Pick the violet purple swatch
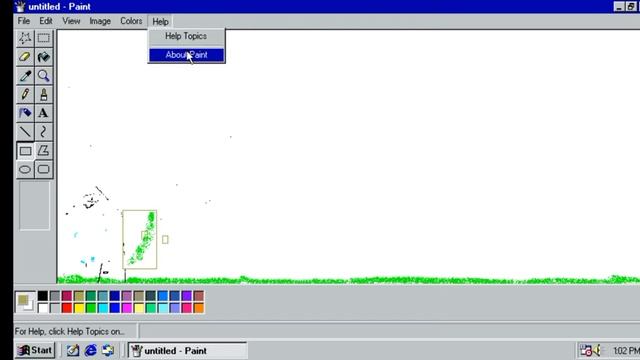This screenshot has width=640, height=360. click(187, 296)
